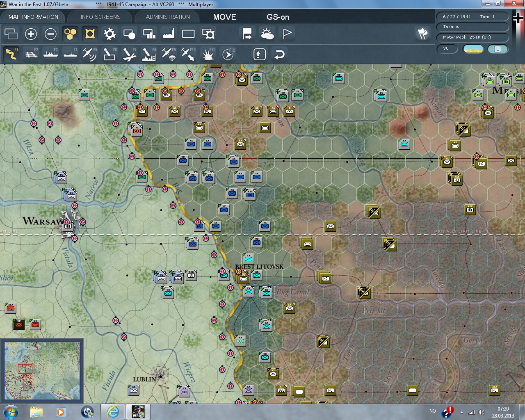Click the minimap overview thumbnail
Screen dimensions: 525x420
tap(42, 371)
